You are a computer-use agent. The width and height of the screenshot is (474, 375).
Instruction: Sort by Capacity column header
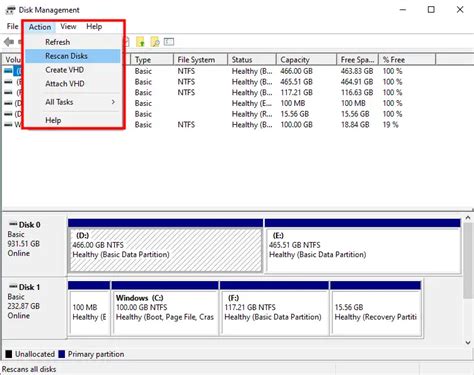306,60
